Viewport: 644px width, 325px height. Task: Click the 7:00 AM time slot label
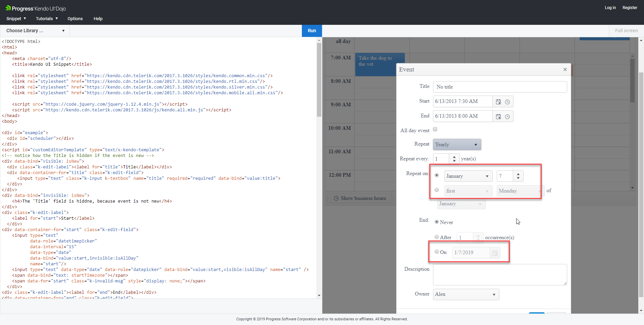coord(341,58)
